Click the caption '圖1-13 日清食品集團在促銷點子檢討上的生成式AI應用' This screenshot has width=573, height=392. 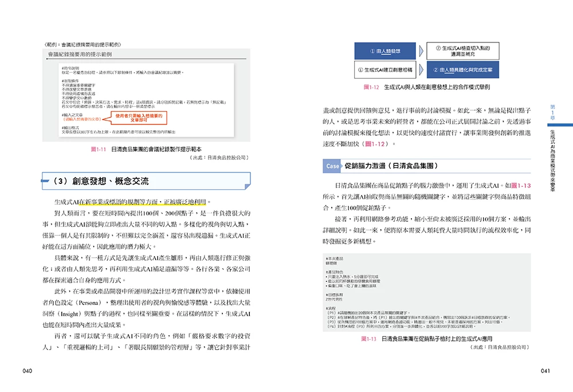(426, 339)
